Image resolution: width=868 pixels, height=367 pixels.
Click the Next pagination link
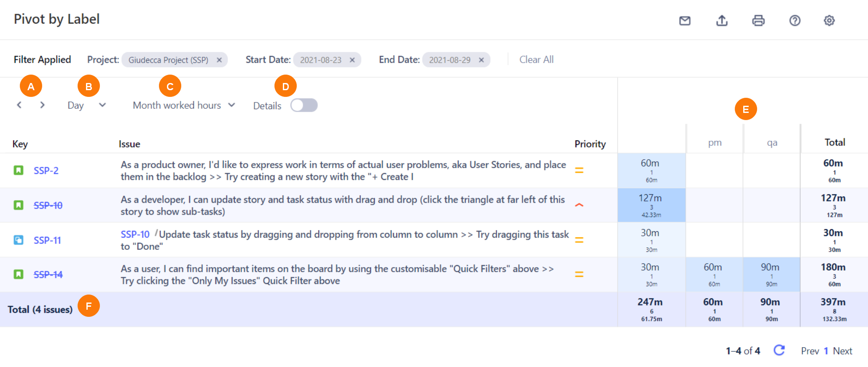pos(842,351)
